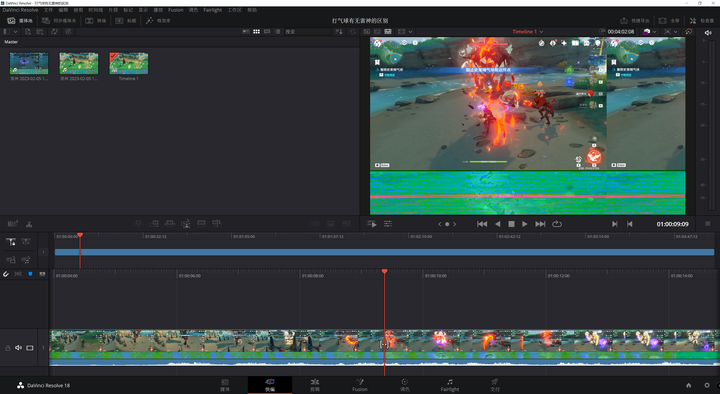The image size is (720, 394).
Task: Jump to the first frame
Action: (482, 224)
